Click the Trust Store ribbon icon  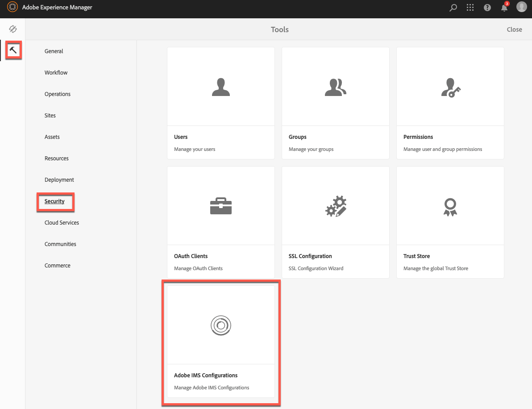pyautogui.click(x=450, y=207)
